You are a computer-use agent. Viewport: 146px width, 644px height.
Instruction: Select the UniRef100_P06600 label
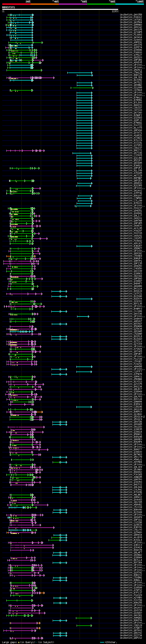[131, 53]
